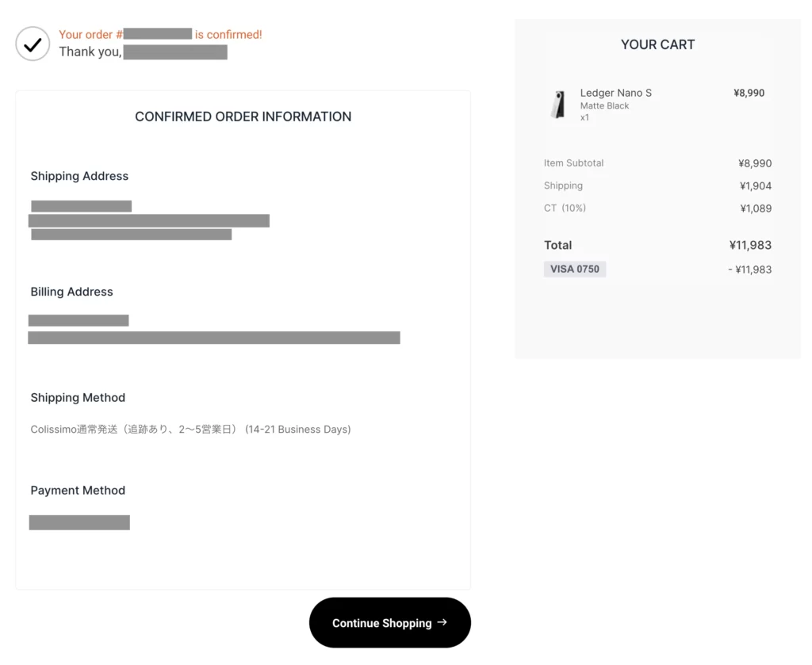The image size is (812, 665).
Task: Click the Item Subtotal row label
Action: click(574, 163)
